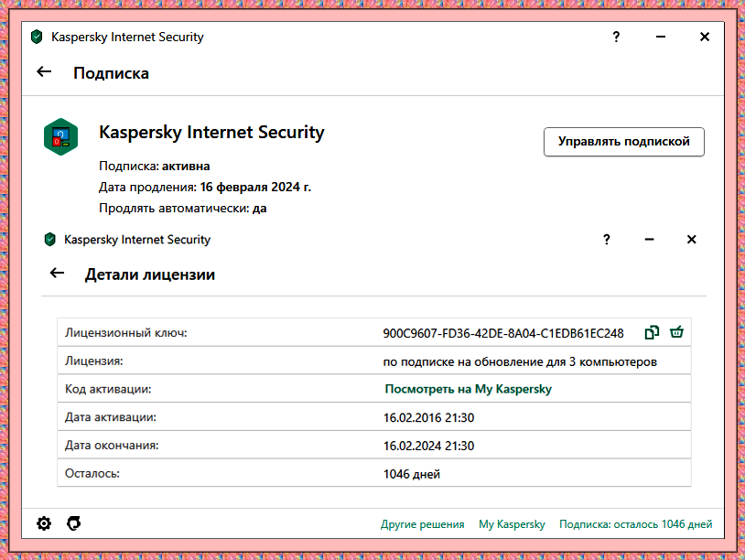Click the help question mark in the Подписка window
745x560 pixels.
click(616, 37)
